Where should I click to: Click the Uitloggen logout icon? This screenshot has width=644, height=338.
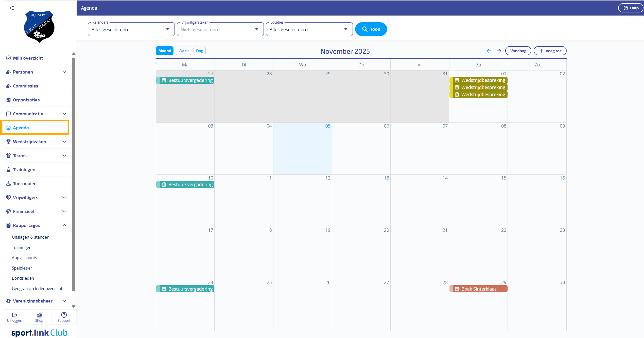(15, 315)
